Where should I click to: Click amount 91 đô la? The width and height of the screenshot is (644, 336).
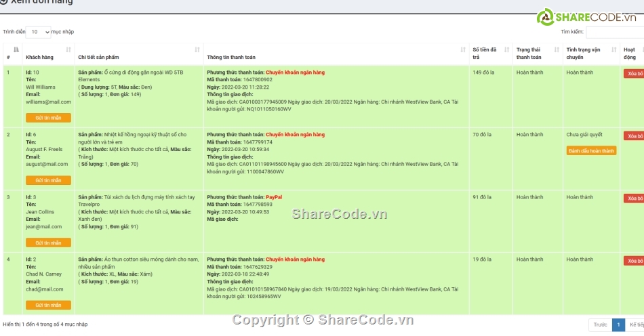point(482,197)
